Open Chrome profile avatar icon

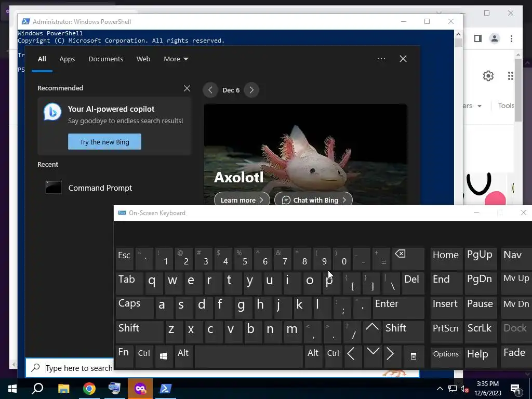click(x=495, y=38)
